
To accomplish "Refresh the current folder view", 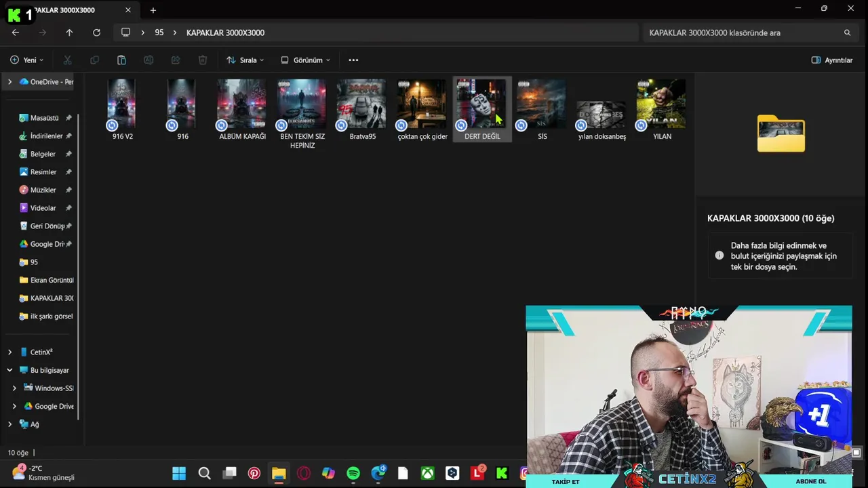I will pos(96,33).
